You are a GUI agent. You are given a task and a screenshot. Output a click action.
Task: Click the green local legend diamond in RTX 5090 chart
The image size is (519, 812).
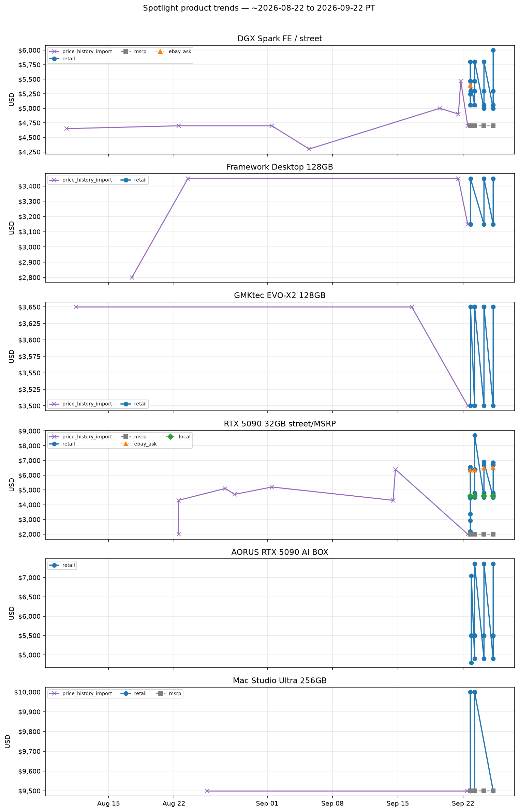[171, 437]
